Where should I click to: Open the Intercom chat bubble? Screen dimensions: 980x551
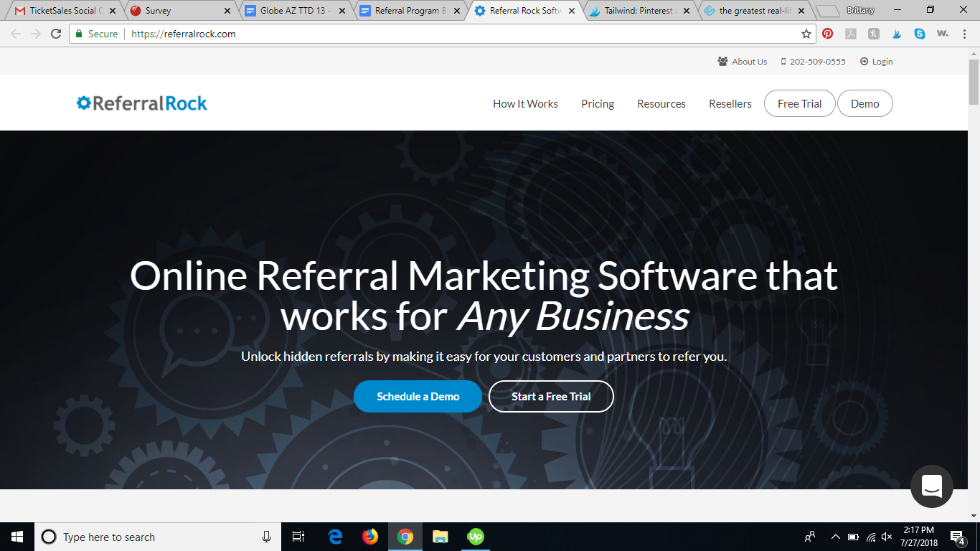click(x=931, y=486)
